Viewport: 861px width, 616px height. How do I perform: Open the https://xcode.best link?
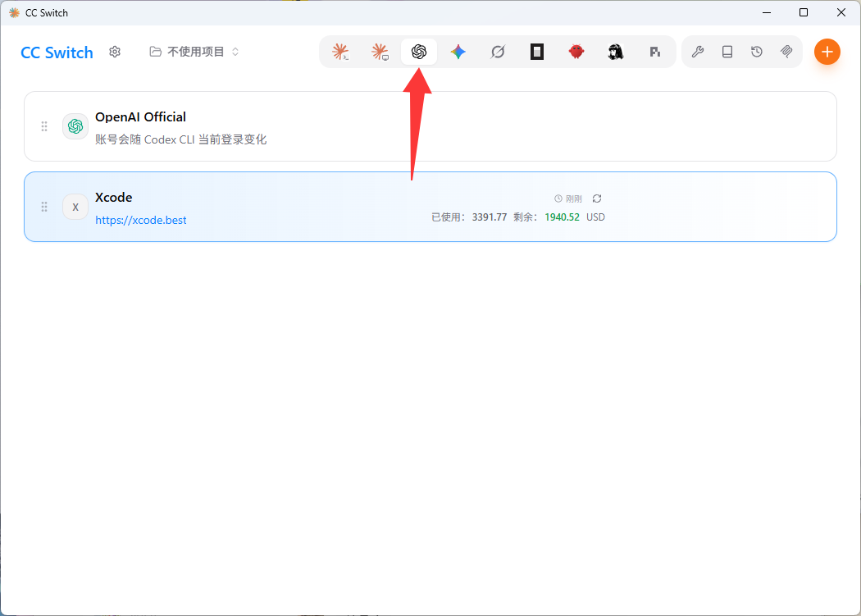pos(141,220)
